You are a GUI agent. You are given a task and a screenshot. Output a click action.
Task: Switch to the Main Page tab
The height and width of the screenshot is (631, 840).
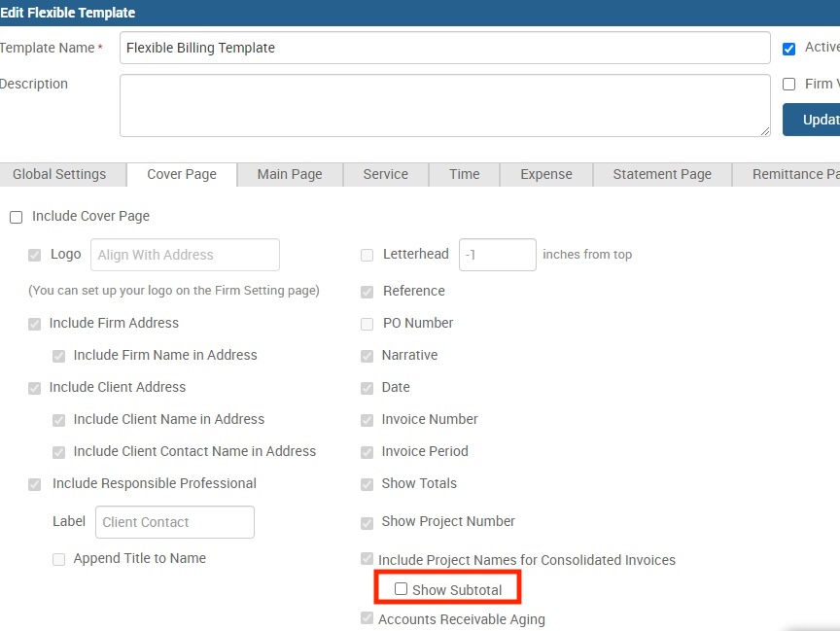pyautogui.click(x=289, y=174)
